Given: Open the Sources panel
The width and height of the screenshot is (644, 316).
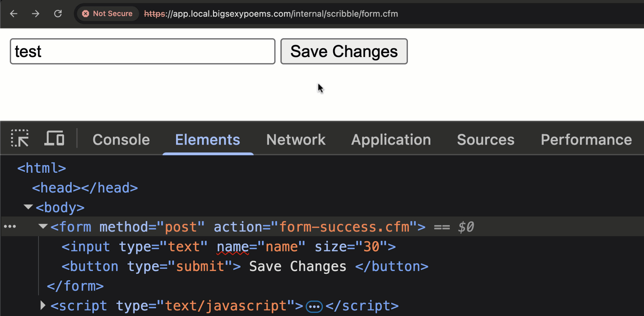Looking at the screenshot, I should [x=486, y=139].
